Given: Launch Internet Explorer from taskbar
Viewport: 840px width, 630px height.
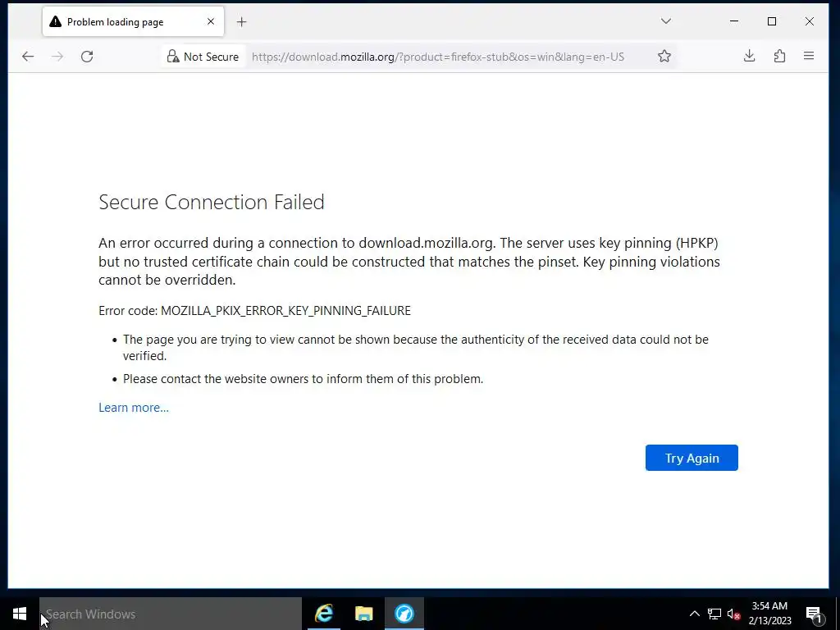Looking at the screenshot, I should coord(324,614).
